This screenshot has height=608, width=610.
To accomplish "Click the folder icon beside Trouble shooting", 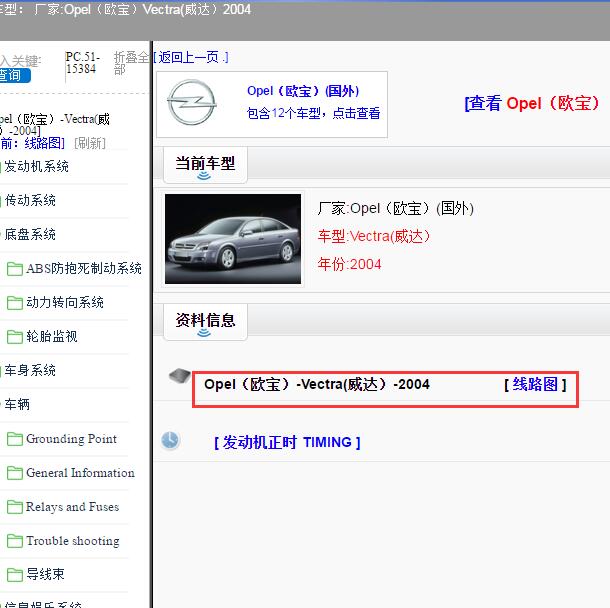I will pos(15,541).
